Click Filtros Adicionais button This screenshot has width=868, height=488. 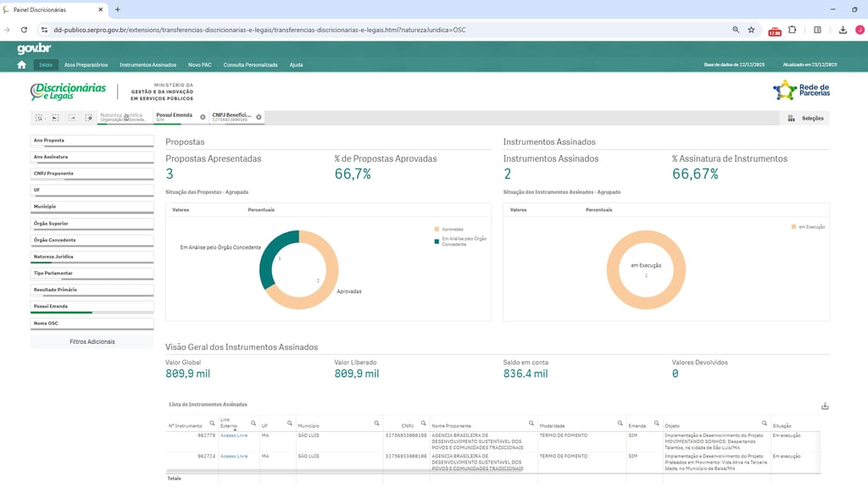92,341
